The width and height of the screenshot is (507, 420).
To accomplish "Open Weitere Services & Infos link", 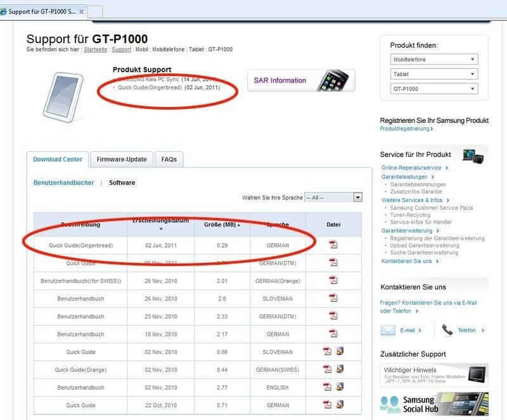I will tap(415, 200).
